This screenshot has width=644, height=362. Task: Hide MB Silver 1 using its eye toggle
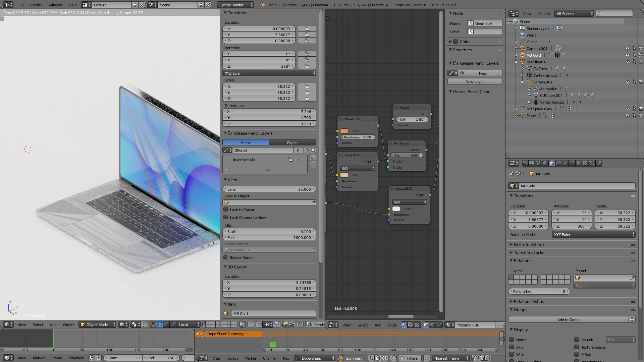(x=627, y=62)
